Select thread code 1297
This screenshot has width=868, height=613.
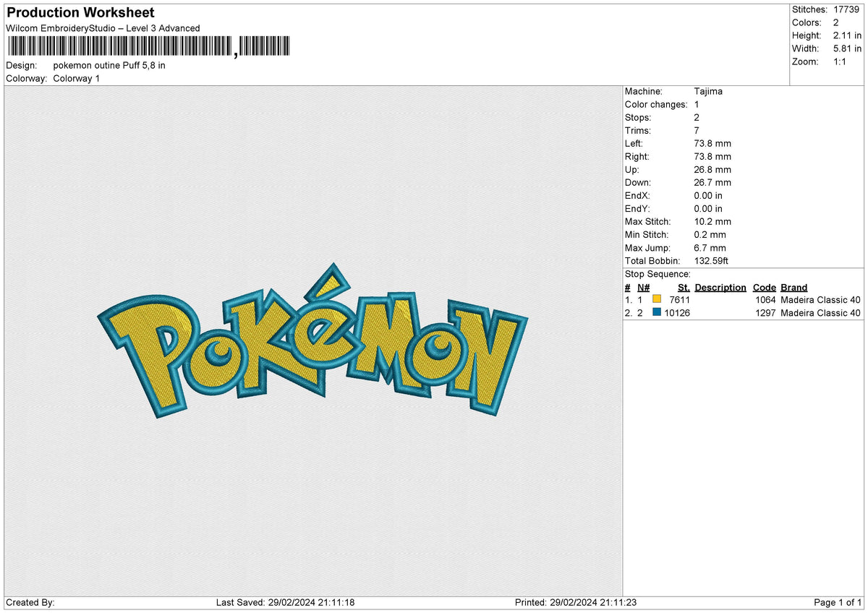tap(765, 312)
